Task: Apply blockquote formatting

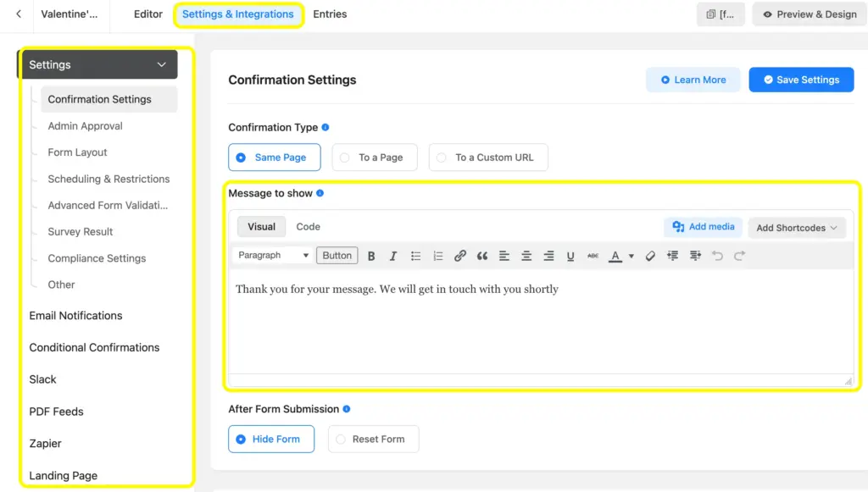Action: [481, 255]
